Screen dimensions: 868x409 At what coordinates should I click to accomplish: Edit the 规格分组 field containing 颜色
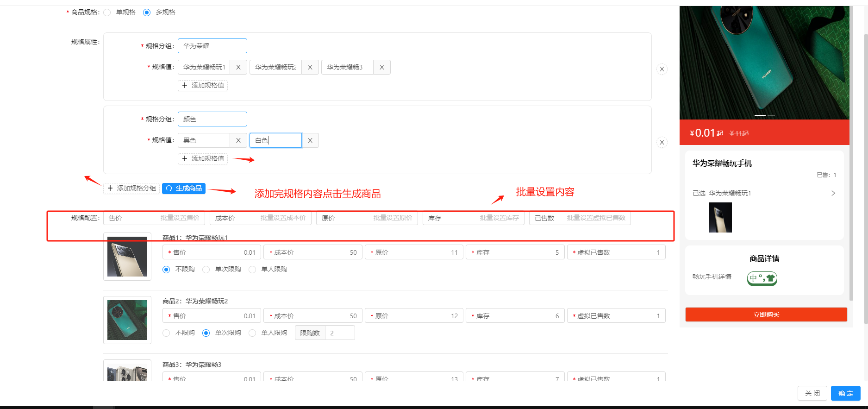212,119
